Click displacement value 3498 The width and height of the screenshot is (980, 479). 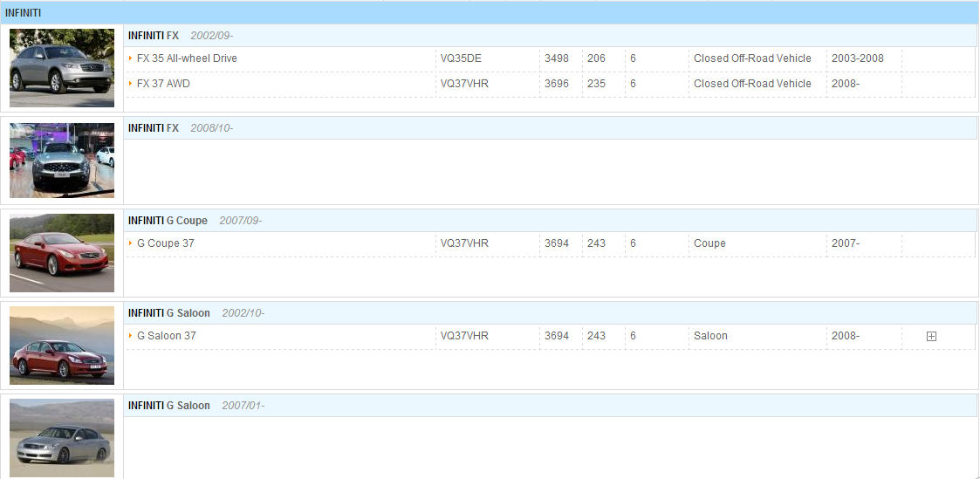tap(556, 58)
